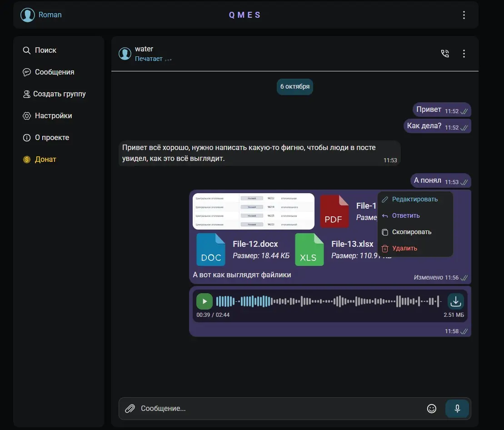Click the water contact name in header
Image resolution: width=504 pixels, height=430 pixels.
[x=144, y=49]
